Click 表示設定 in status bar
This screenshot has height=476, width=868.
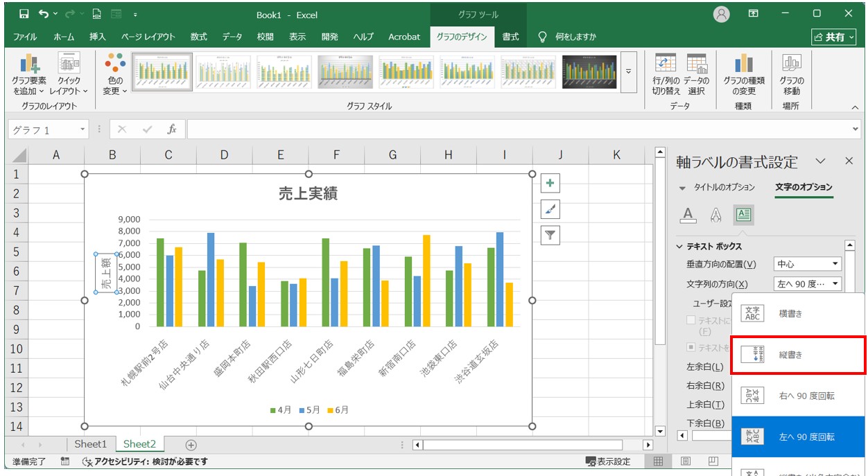click(x=608, y=461)
